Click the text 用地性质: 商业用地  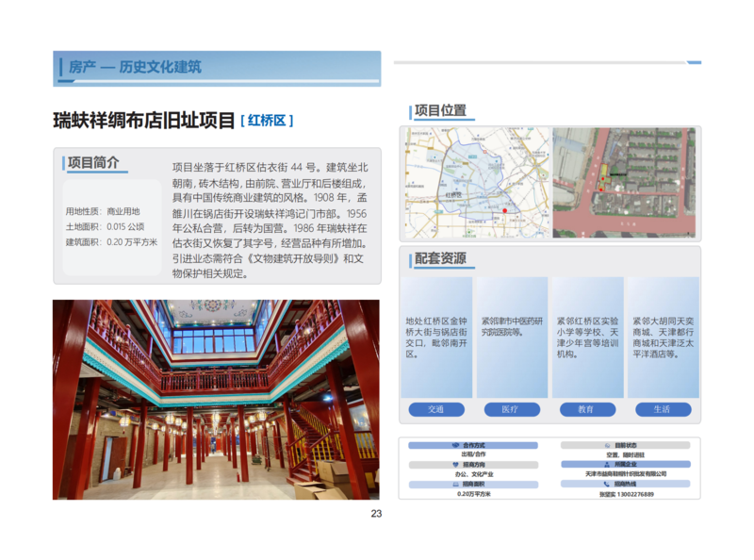point(103,211)
